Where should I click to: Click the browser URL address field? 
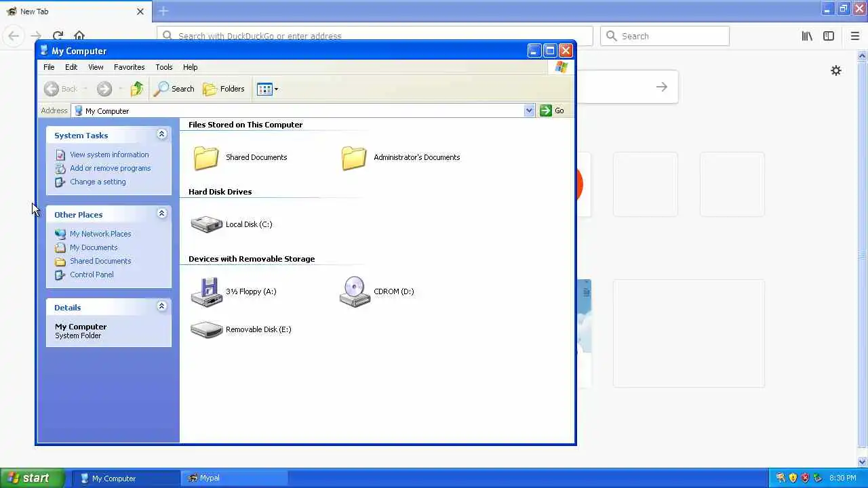pyautogui.click(x=375, y=36)
